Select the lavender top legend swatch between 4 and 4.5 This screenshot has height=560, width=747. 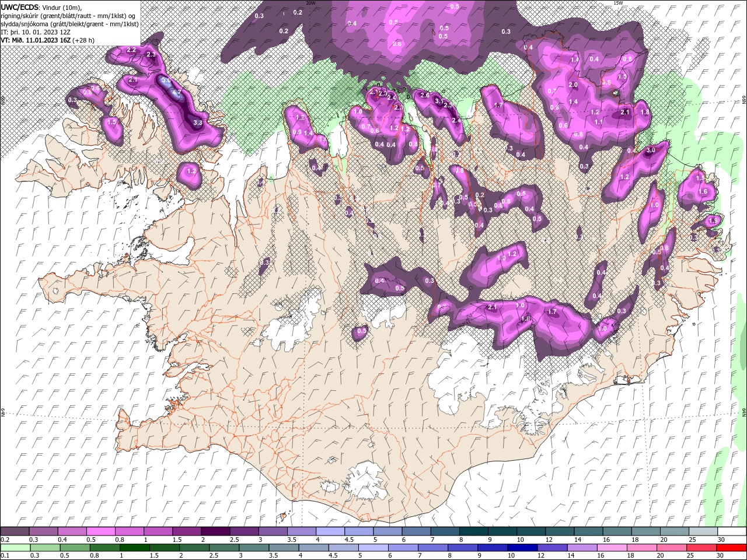point(330,531)
